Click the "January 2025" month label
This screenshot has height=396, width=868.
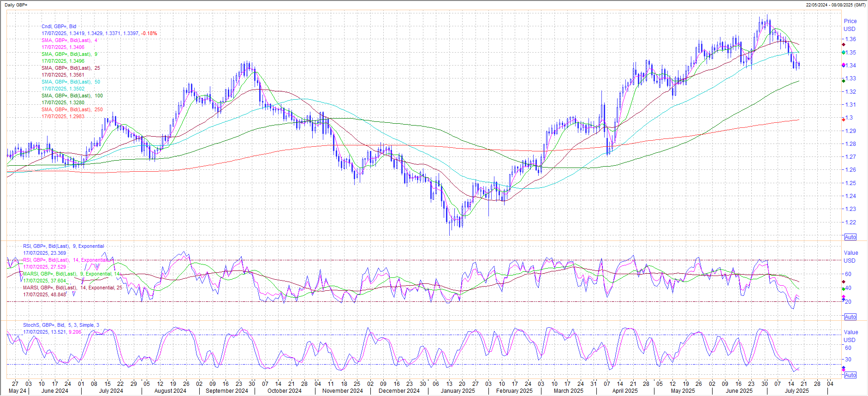458,390
